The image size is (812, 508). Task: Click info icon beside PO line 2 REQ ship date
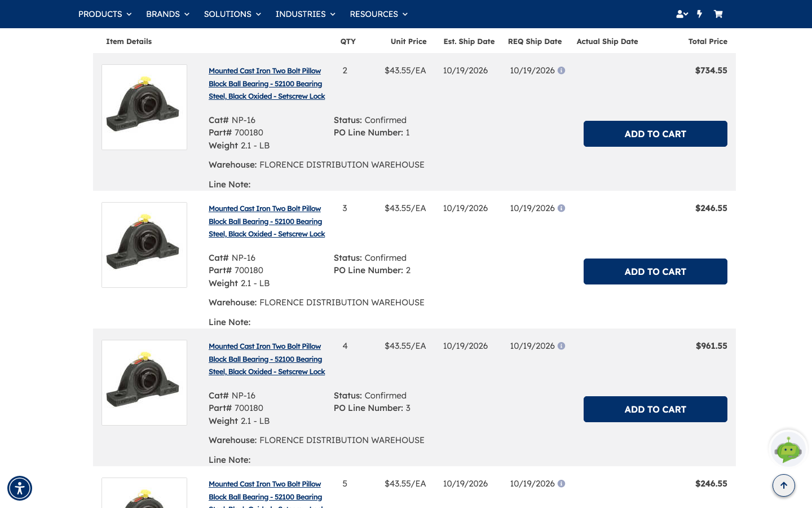click(561, 208)
